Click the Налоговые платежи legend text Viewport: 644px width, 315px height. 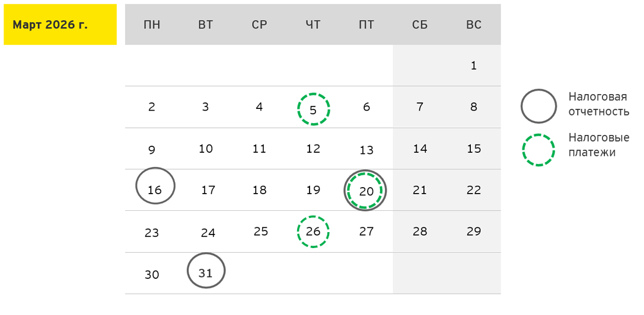(x=598, y=145)
